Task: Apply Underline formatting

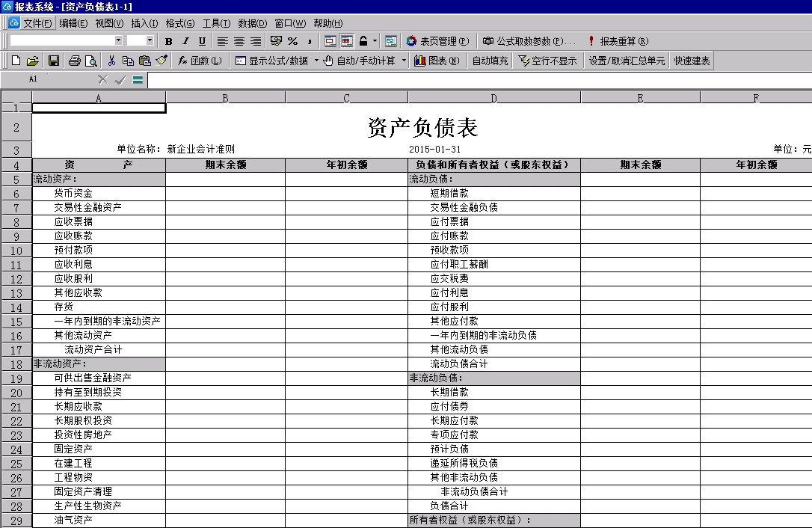Action: [202, 41]
